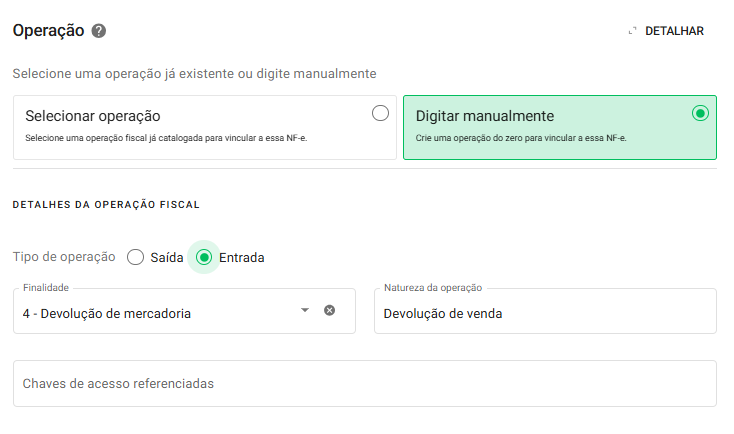Click the 'Operação' section heading
The height and width of the screenshot is (434, 734).
[x=48, y=31]
